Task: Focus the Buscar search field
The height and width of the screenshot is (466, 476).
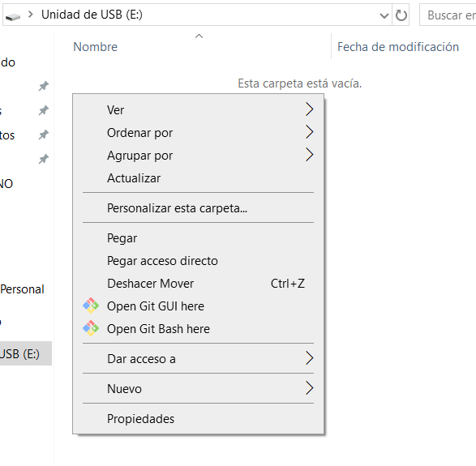Action: tap(448, 15)
